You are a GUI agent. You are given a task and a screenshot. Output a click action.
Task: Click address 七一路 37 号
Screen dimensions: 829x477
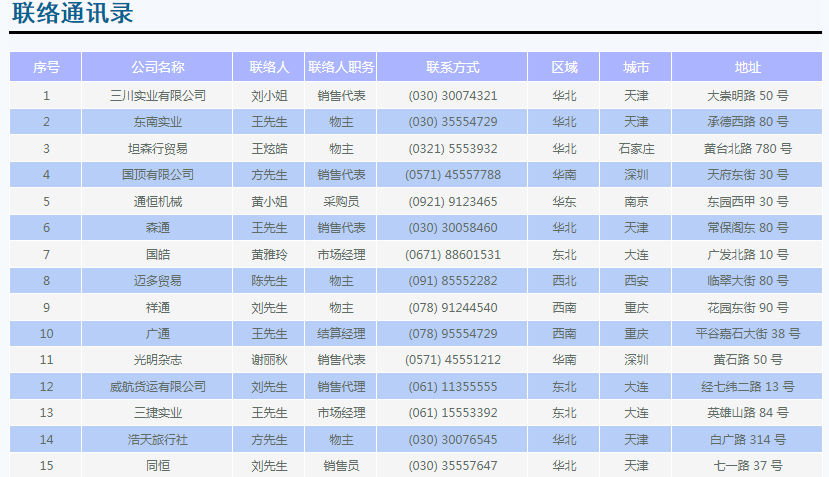(747, 465)
